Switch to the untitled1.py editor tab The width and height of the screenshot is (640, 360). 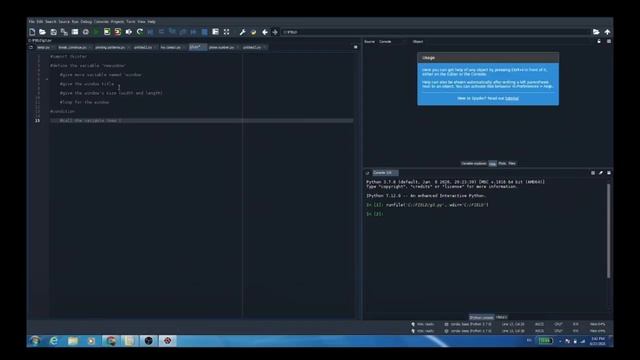[143, 47]
